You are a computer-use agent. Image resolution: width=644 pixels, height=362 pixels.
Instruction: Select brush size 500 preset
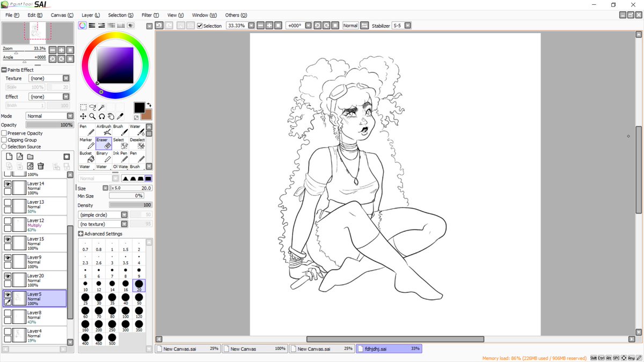coord(112,339)
